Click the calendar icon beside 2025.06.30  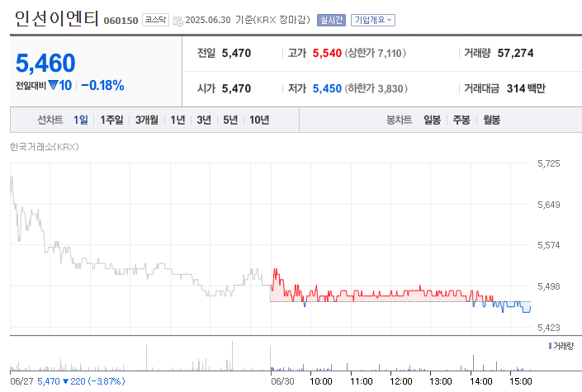178,21
